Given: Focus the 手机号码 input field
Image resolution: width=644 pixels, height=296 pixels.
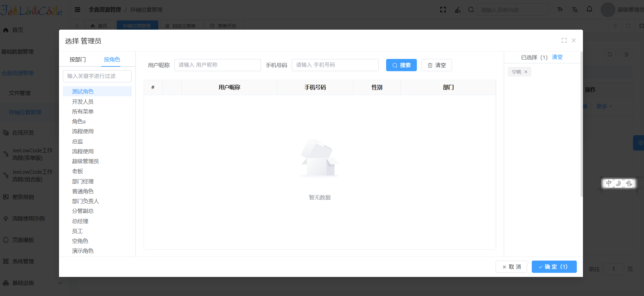Looking at the screenshot, I should 335,65.
